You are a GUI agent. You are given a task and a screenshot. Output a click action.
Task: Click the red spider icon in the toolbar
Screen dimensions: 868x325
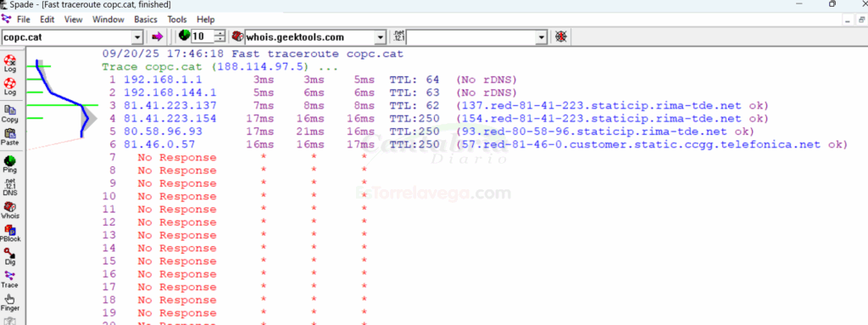click(x=561, y=37)
